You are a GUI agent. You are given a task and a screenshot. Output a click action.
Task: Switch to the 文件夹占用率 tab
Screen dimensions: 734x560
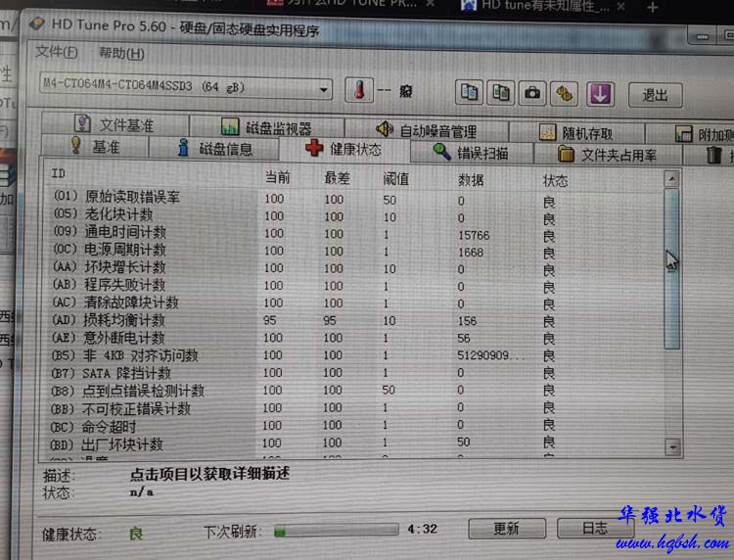608,155
